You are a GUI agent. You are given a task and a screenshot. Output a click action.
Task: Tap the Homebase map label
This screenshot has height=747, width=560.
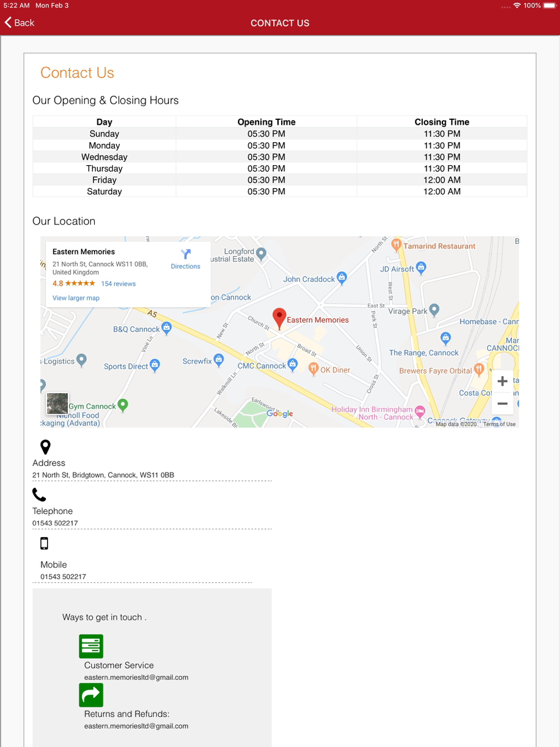(489, 321)
